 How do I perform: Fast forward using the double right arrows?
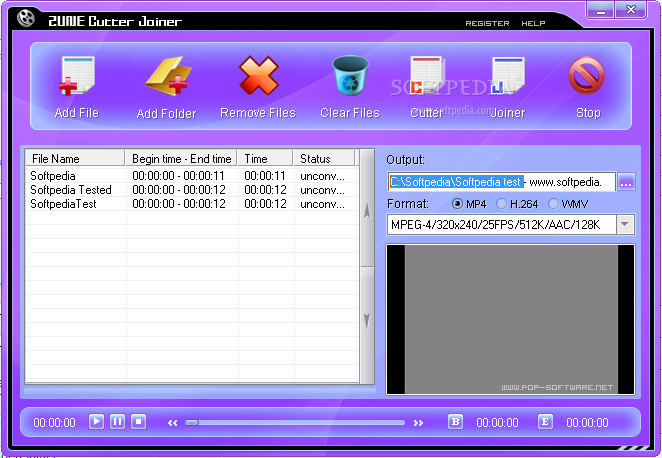[418, 423]
